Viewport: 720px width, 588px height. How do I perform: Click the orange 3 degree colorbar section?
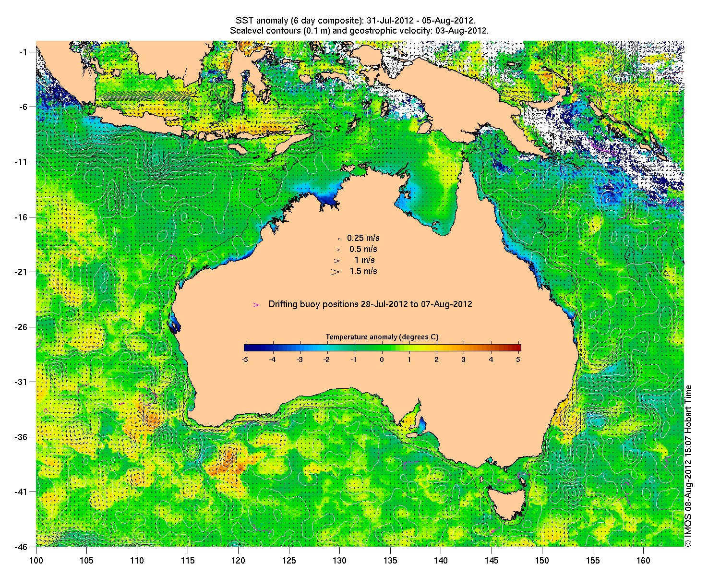(x=464, y=348)
